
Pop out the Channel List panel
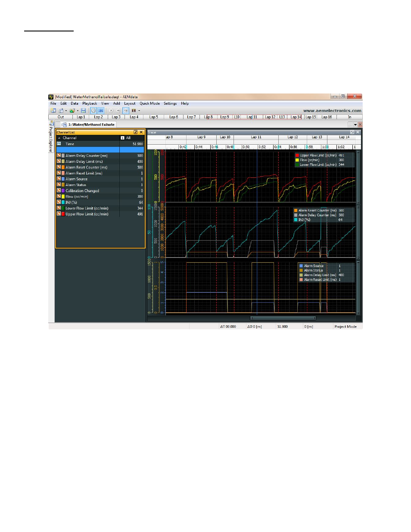(136, 132)
